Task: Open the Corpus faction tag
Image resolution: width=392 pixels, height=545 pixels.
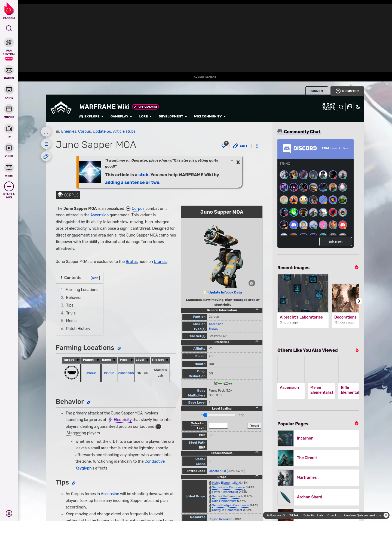Action: [68, 195]
